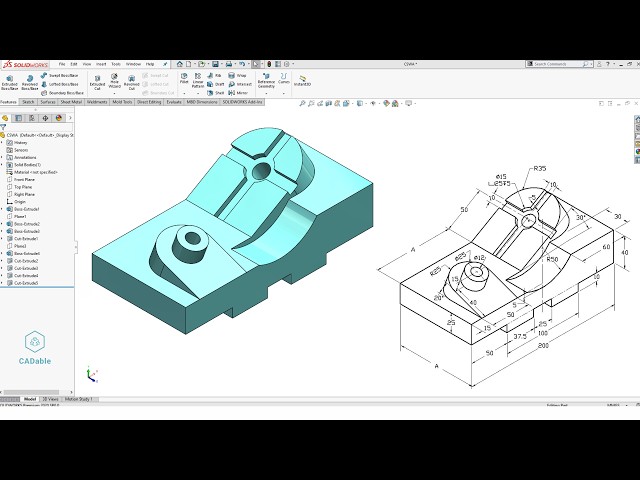Choose Boundary Boss/Base feature
Image resolution: width=640 pixels, height=480 pixels.
click(x=62, y=93)
